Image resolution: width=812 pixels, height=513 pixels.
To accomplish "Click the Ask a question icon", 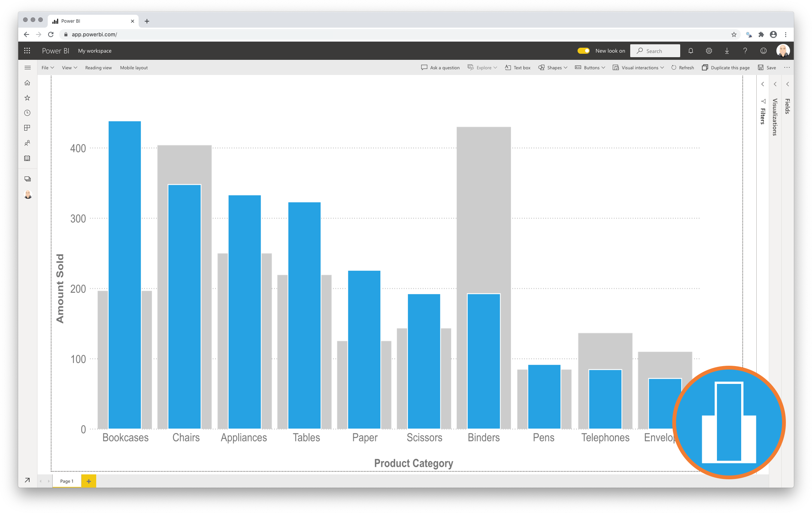I will pyautogui.click(x=424, y=67).
